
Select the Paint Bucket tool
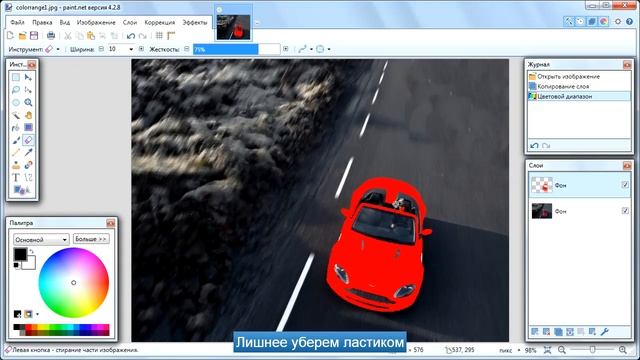coord(16,128)
